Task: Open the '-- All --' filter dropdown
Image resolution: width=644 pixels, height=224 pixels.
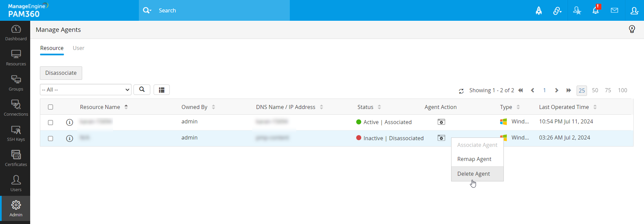Action: coord(86,90)
